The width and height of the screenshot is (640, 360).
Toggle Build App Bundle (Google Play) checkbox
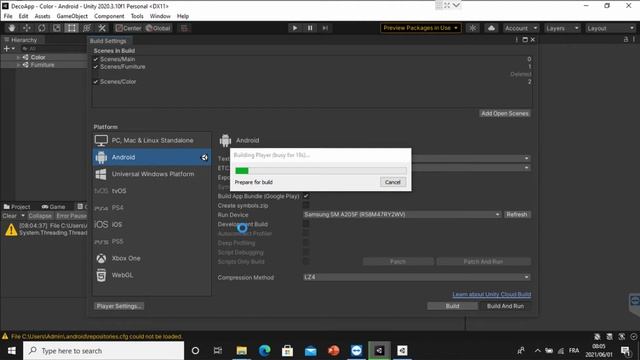click(306, 196)
